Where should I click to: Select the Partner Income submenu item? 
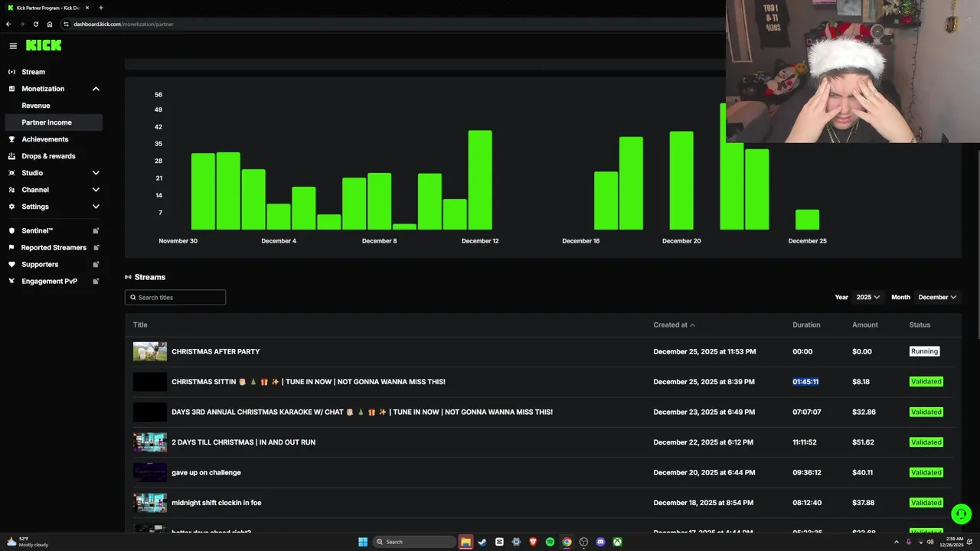click(53, 122)
